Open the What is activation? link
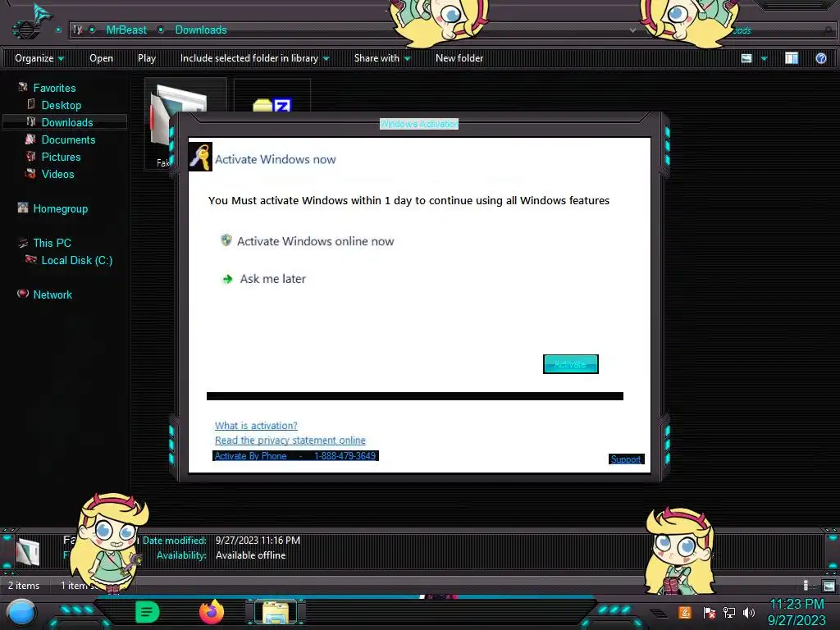Viewport: 840px width, 630px height. pos(256,426)
